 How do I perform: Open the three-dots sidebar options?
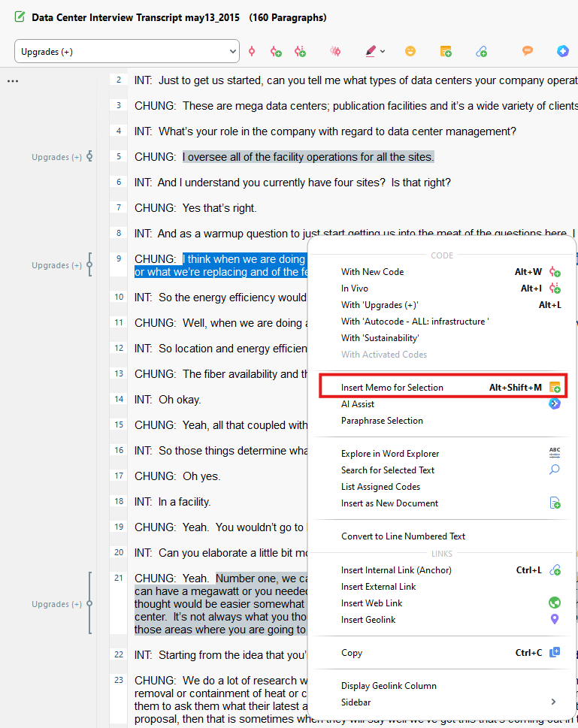13,81
